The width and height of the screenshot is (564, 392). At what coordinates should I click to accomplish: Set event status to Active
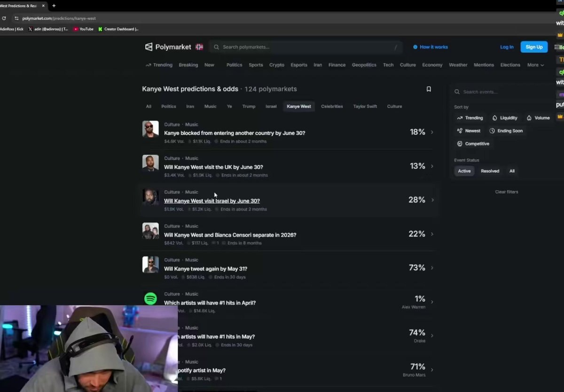tap(464, 171)
